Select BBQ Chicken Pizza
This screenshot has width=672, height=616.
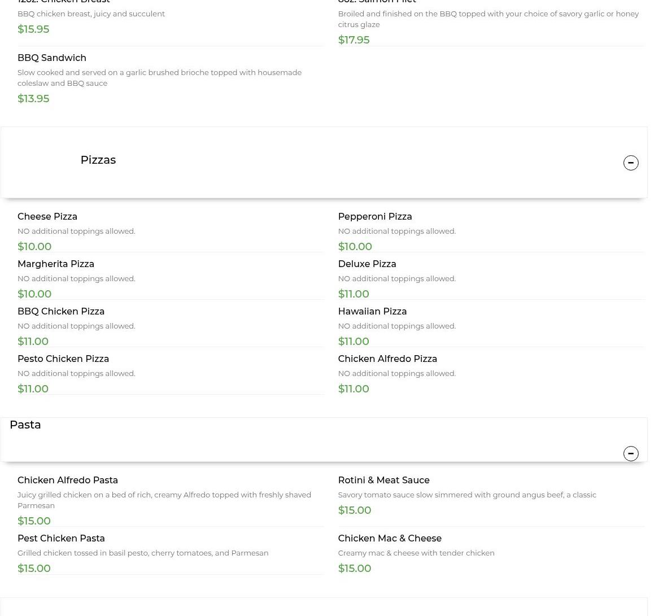tap(61, 312)
